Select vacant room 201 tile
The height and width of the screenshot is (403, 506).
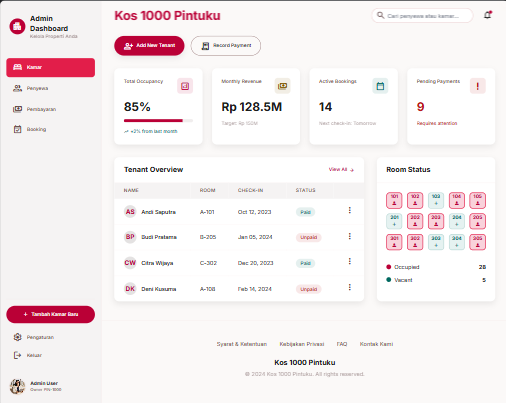[394, 221]
